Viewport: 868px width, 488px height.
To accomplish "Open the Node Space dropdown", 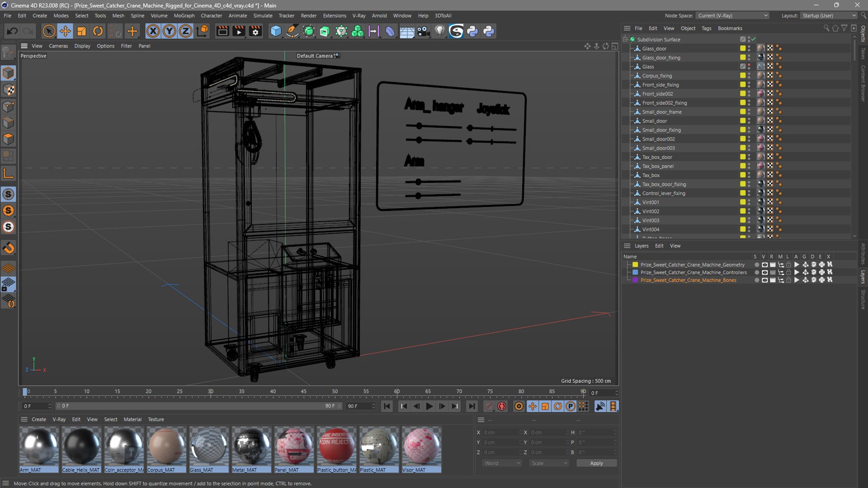I will click(732, 15).
